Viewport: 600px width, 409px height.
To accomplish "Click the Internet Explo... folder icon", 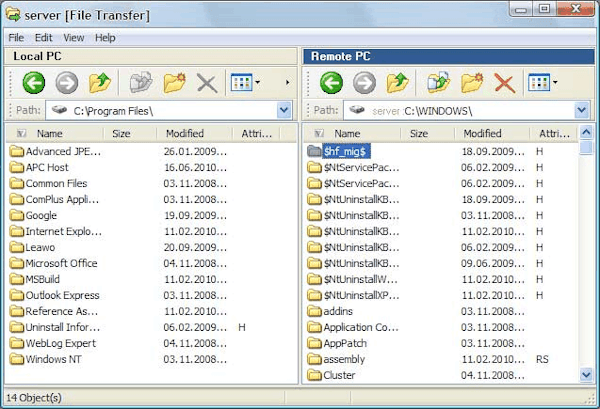I will pos(17,231).
